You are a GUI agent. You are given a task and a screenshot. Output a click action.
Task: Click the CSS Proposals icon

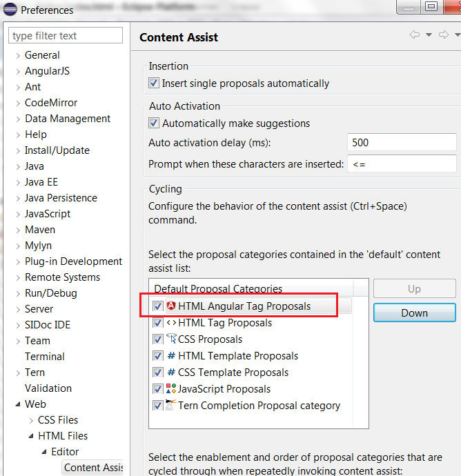coord(171,339)
